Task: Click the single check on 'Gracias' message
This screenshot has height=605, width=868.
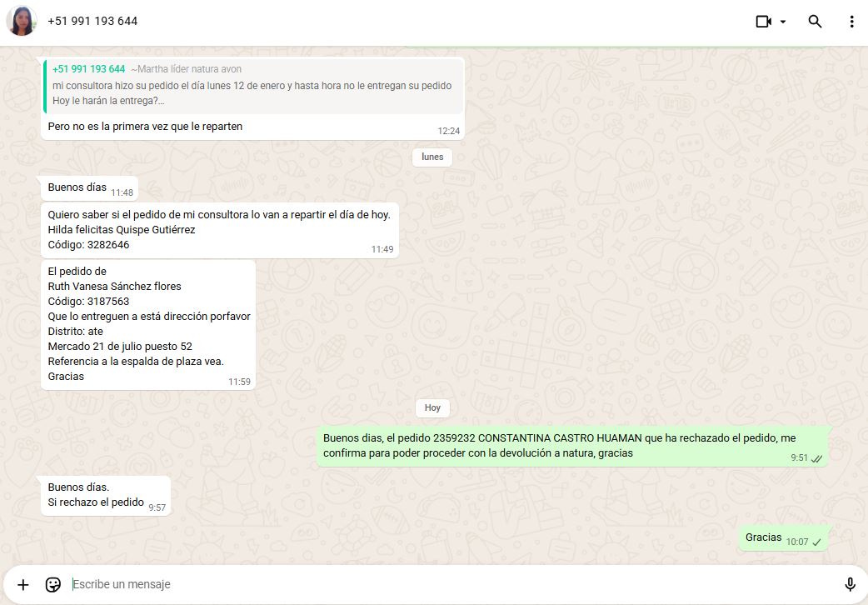Action: 817,542
